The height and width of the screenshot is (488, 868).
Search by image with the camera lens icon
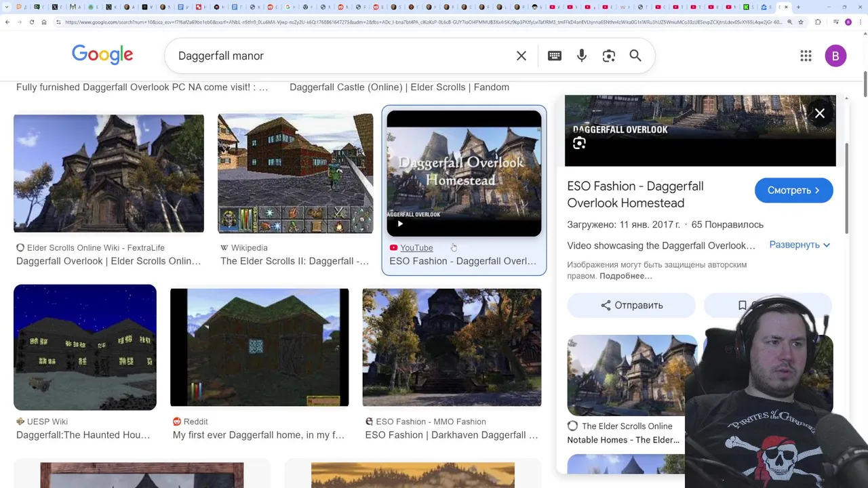pos(609,56)
